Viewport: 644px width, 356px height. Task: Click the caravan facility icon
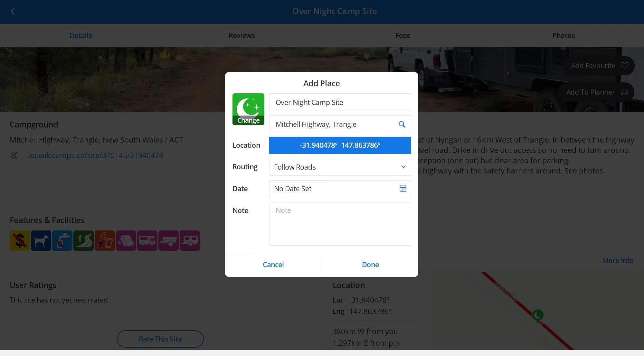[x=190, y=240]
